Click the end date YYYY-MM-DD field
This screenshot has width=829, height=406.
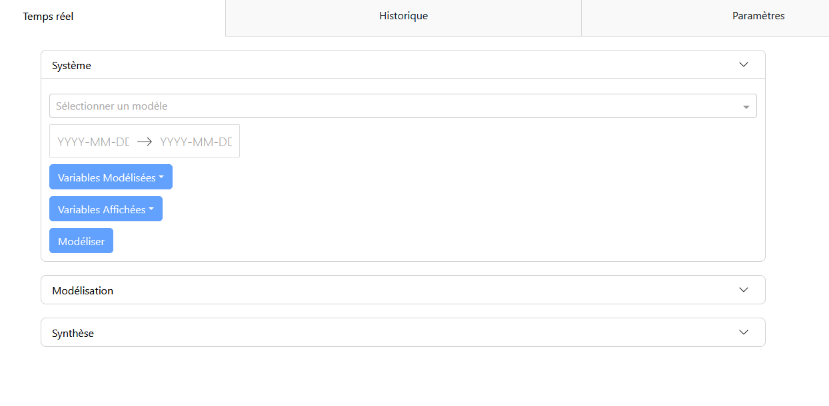pyautogui.click(x=196, y=142)
